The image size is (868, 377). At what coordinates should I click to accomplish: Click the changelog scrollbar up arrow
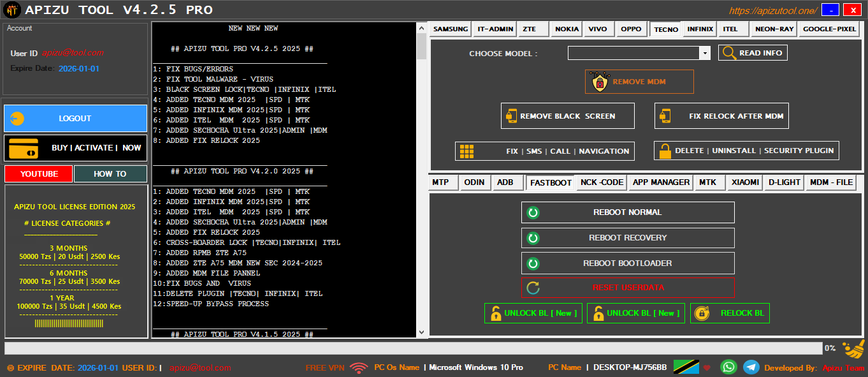point(421,27)
